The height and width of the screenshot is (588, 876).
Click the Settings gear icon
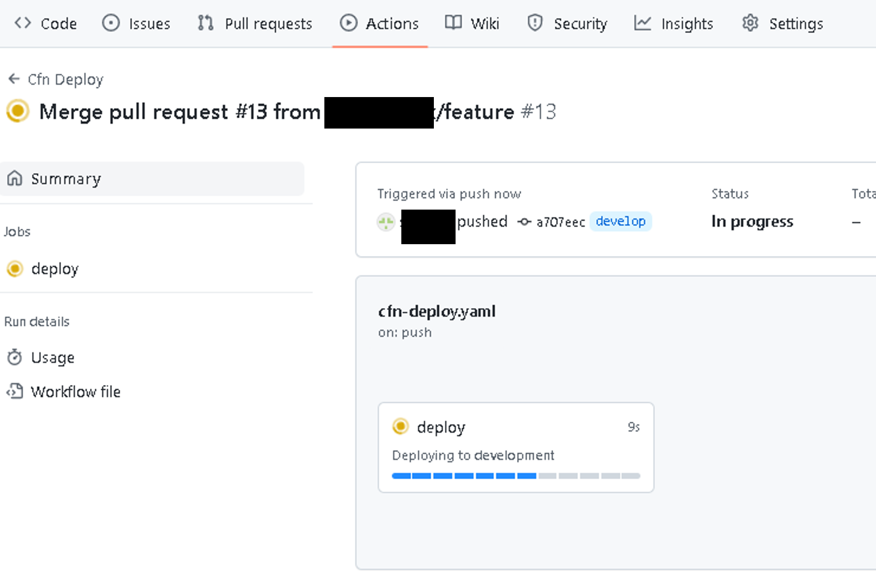(x=750, y=23)
